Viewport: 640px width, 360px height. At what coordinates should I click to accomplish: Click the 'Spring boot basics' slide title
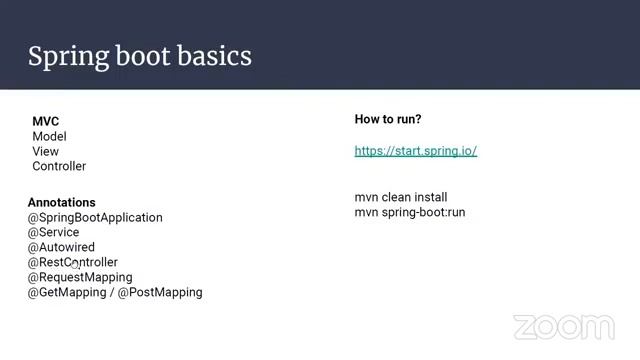click(140, 56)
